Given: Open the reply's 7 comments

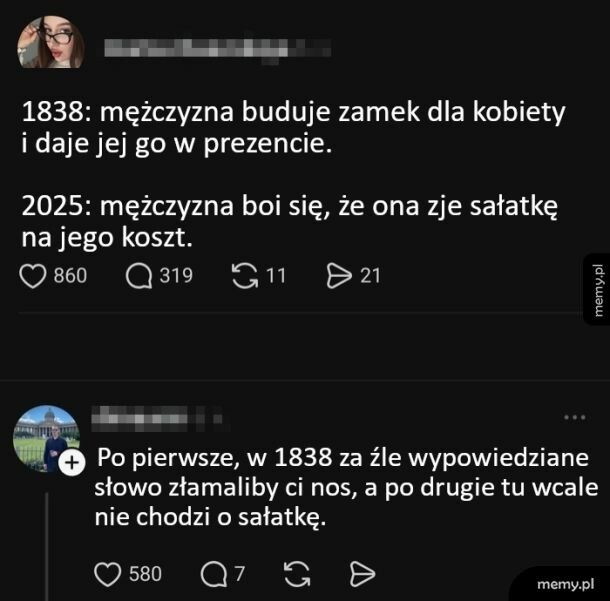Looking at the screenshot, I should pos(214,574).
